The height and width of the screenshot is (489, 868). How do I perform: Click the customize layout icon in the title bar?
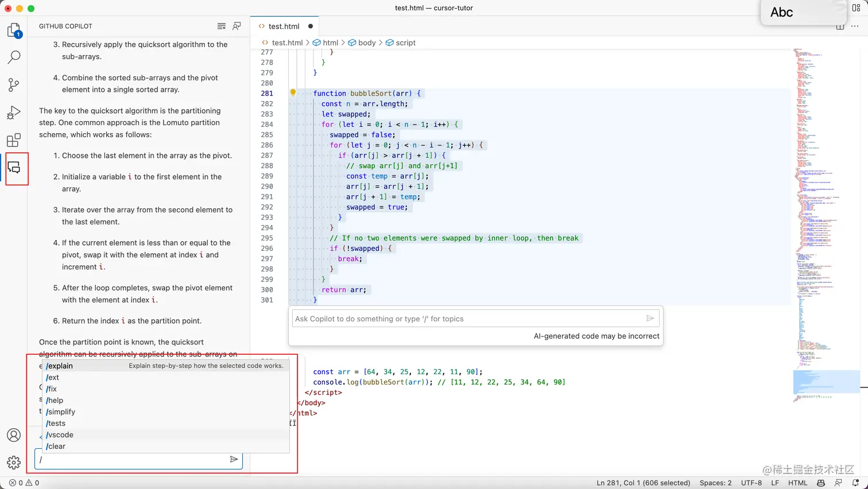856,8
